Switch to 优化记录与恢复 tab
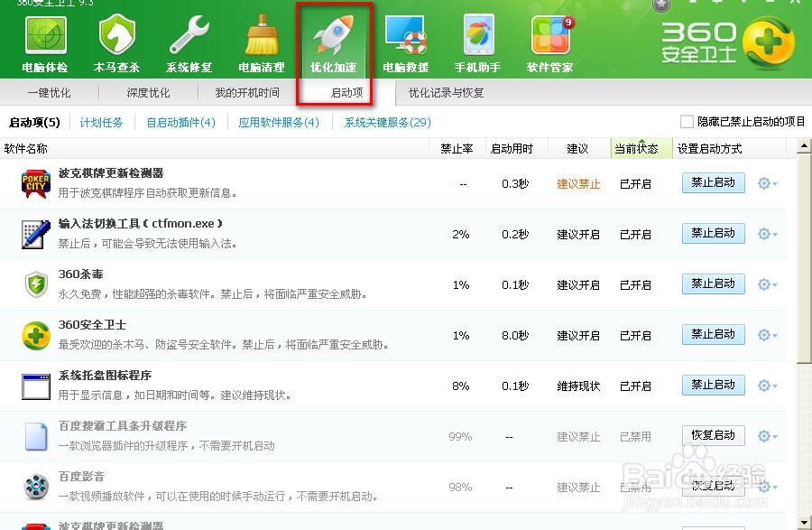This screenshot has width=812, height=530. (x=446, y=93)
